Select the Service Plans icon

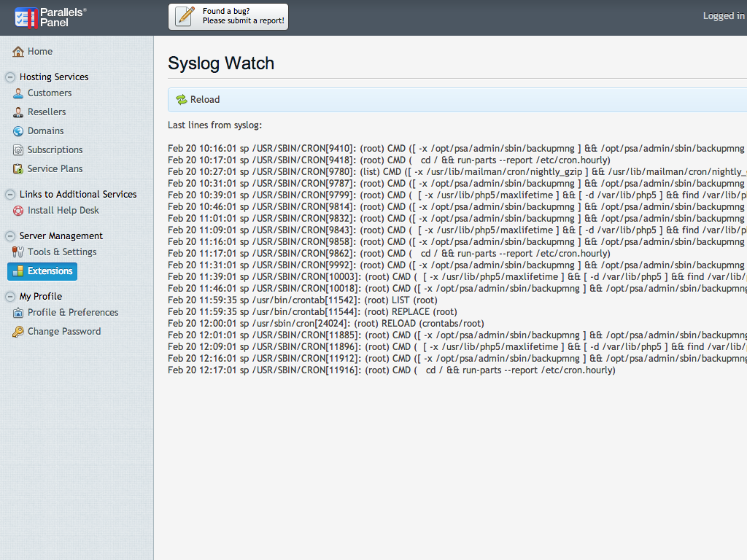tap(18, 168)
